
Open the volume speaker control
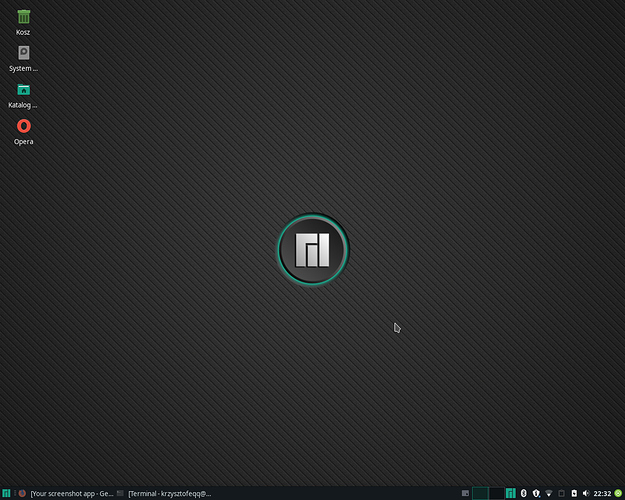pyautogui.click(x=586, y=493)
